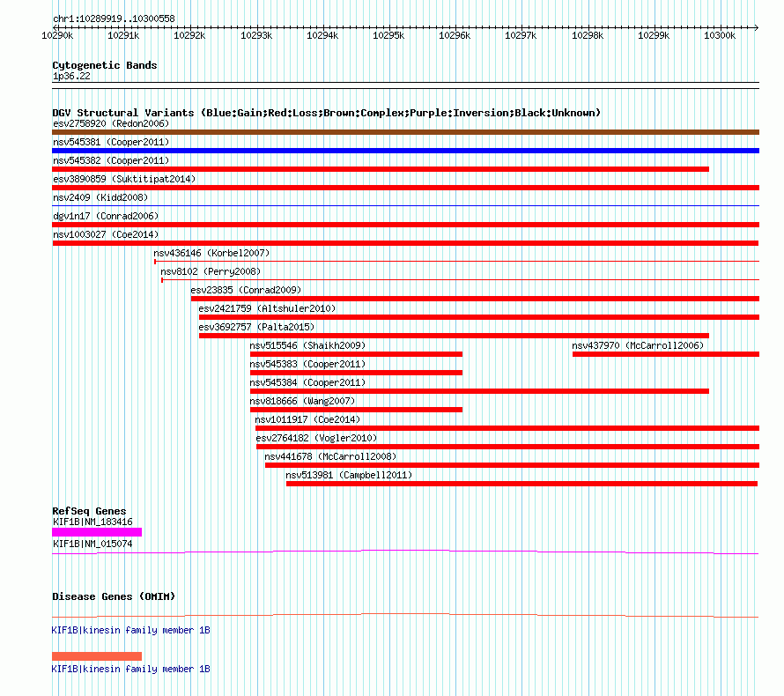The height and width of the screenshot is (696, 784).
Task: Click the KIF1B|NM_183416 magenta gene bar
Action: click(x=97, y=532)
